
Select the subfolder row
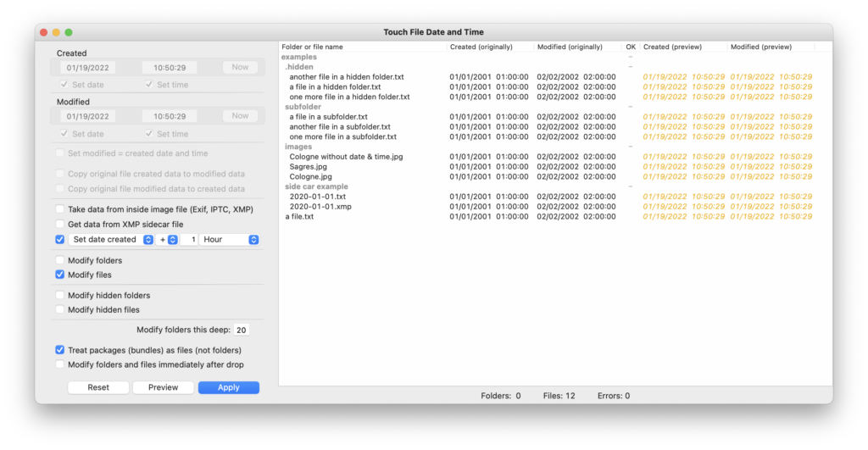555,107
